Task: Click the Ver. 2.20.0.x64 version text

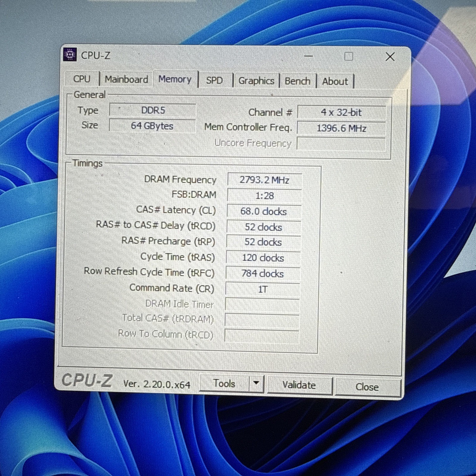Action: 156,384
